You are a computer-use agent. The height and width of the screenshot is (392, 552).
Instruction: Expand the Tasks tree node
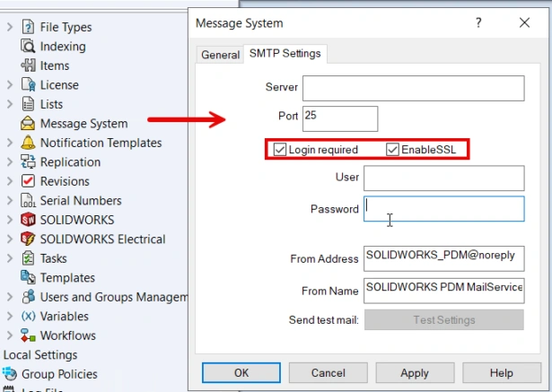[x=10, y=259]
